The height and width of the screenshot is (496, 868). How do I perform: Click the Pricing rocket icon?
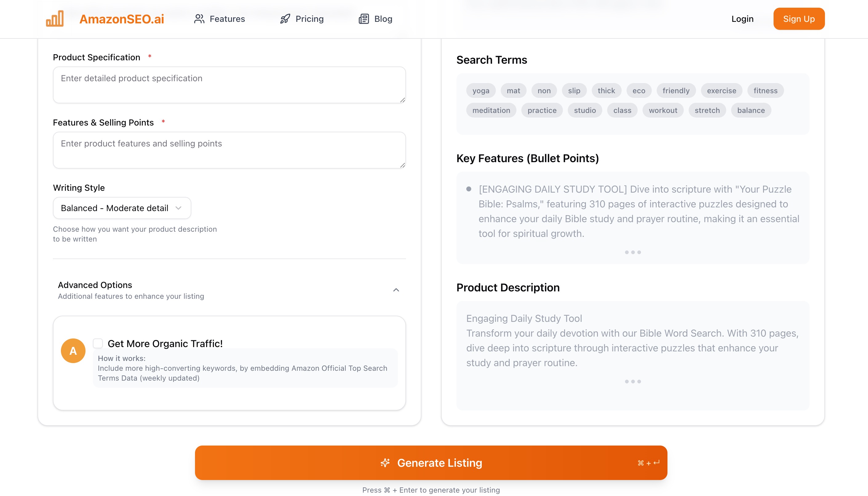(x=285, y=19)
